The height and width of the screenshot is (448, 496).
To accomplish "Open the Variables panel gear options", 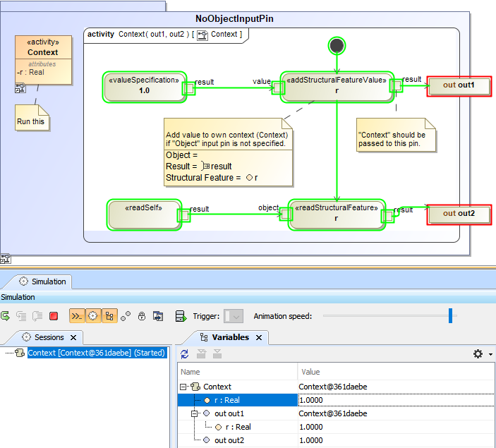I will tap(478, 353).
